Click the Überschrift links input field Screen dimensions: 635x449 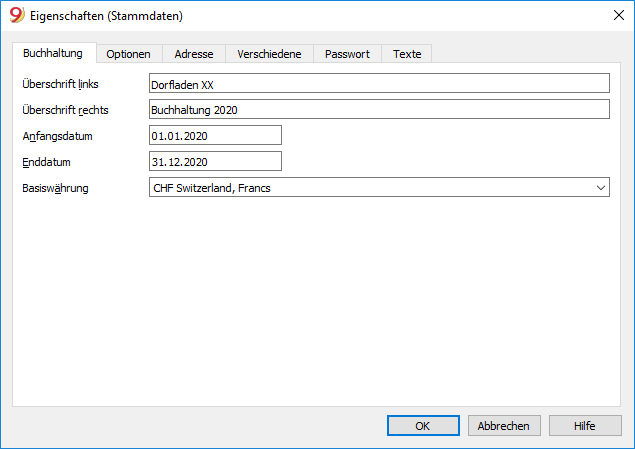click(379, 83)
